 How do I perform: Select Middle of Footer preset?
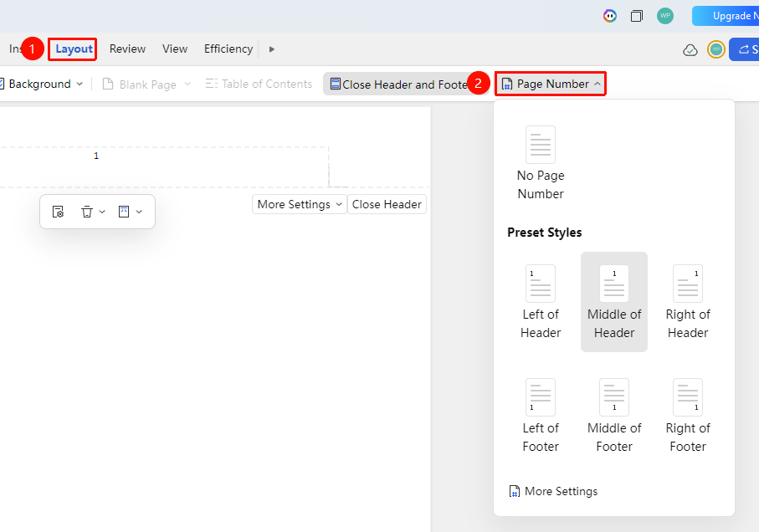tap(614, 416)
